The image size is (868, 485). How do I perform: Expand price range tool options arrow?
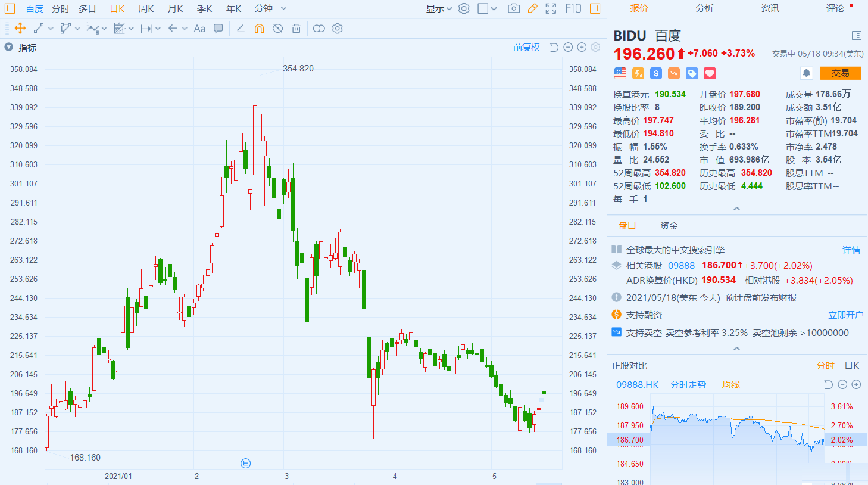point(158,28)
